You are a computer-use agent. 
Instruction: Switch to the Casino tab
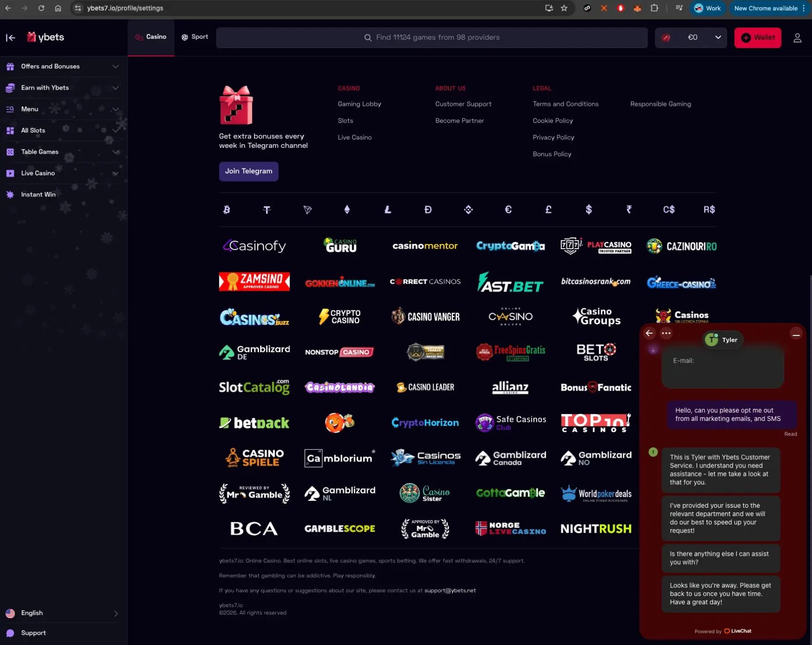coord(151,37)
